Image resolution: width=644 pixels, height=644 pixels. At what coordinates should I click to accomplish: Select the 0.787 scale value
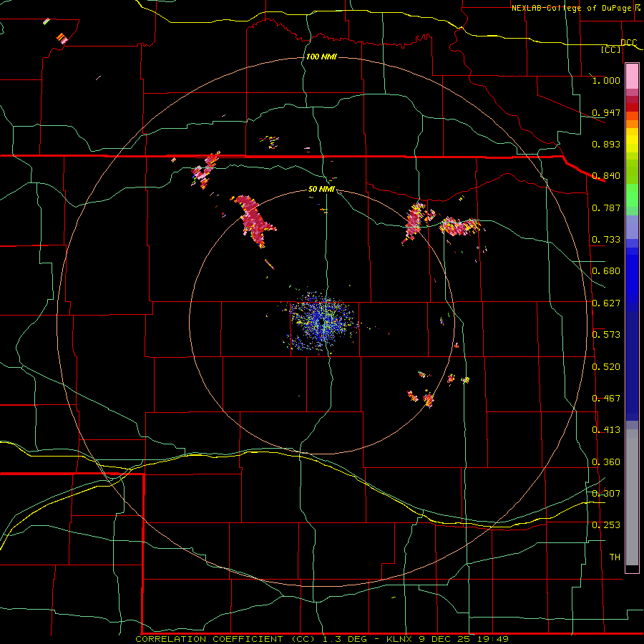tap(606, 208)
